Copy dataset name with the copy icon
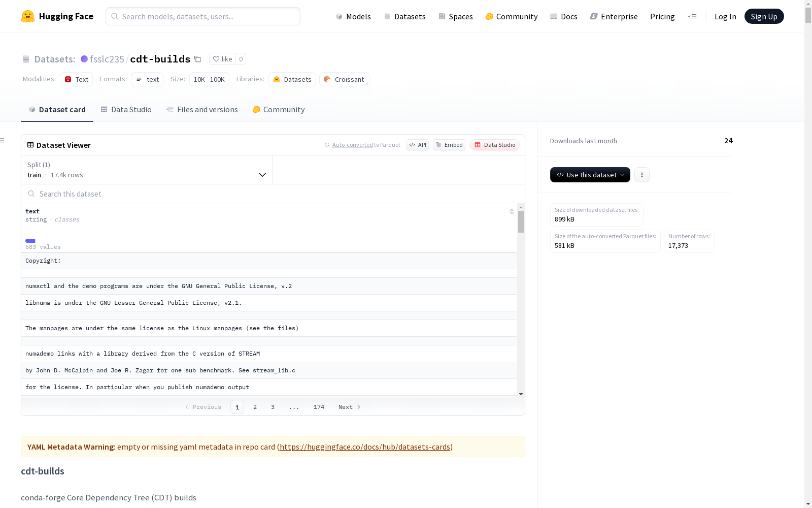Viewport: 812px width, 508px height. 198,59
